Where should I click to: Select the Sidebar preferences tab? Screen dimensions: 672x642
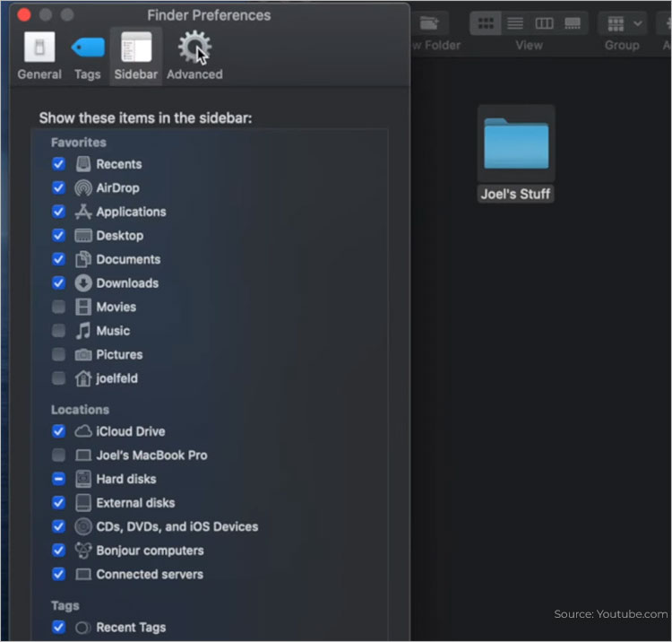click(x=136, y=56)
